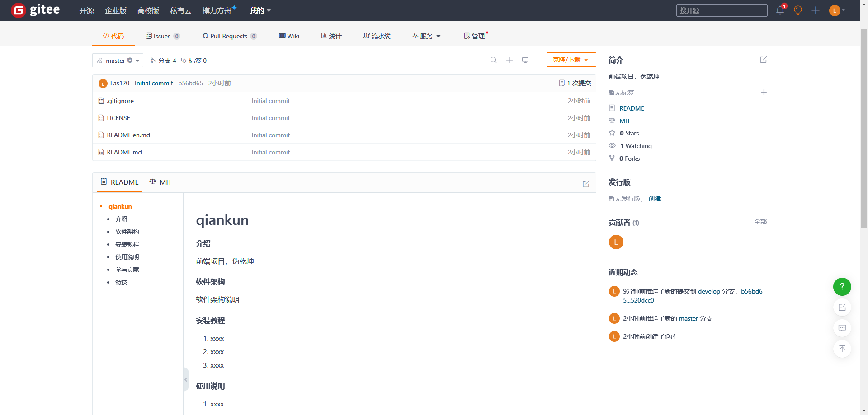
Task: Collapse the README outline sidebar handle
Action: coord(186,379)
